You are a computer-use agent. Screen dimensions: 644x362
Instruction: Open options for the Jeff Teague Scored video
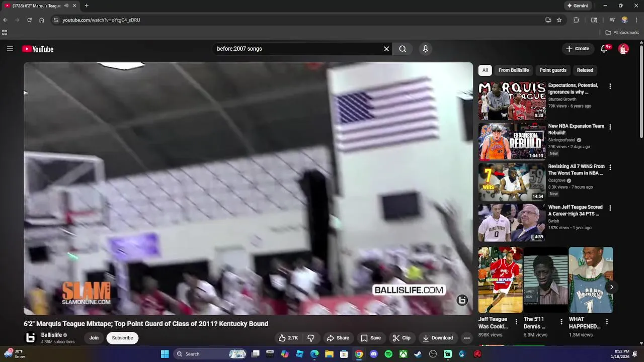[610, 208]
